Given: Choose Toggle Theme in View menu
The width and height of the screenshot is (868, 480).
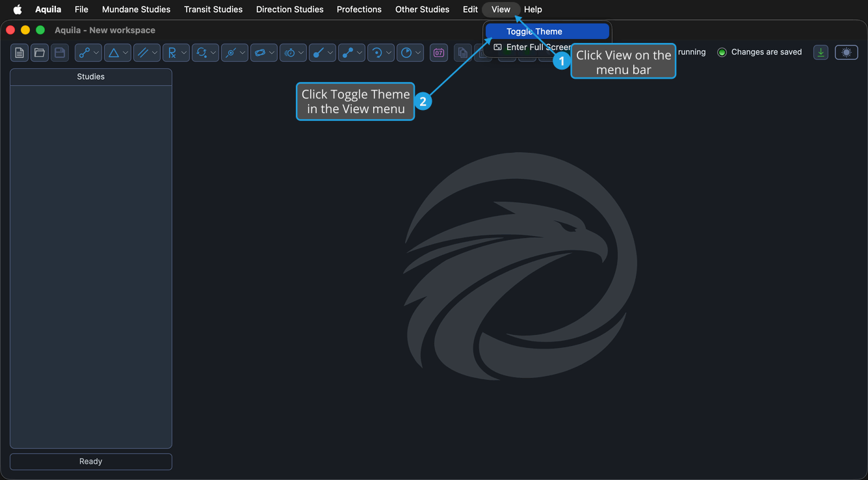Looking at the screenshot, I should 547,31.
